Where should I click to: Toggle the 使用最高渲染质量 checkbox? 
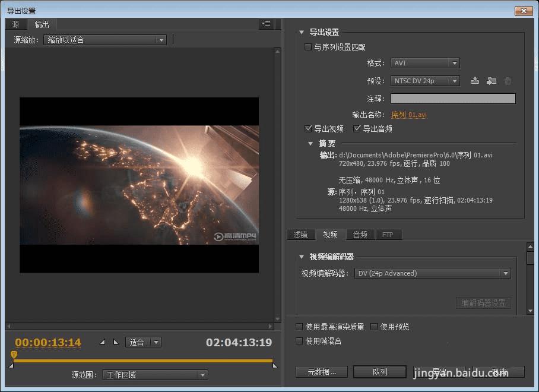click(x=300, y=327)
